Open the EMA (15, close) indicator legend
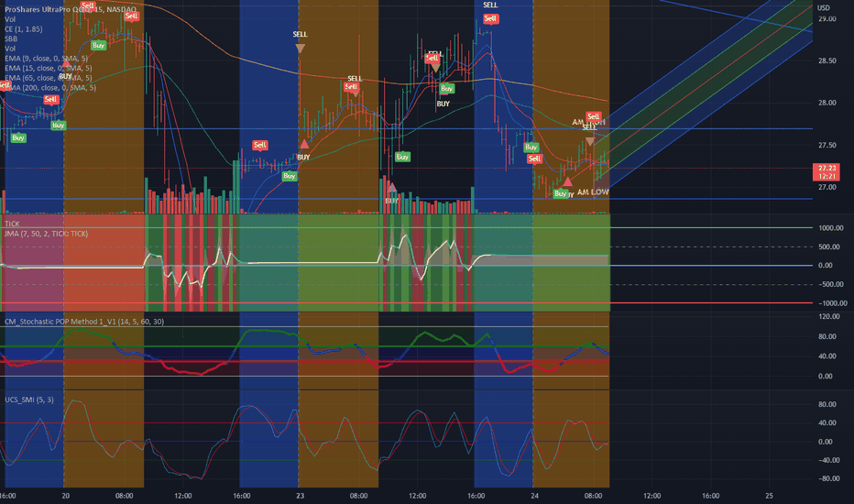854x504 pixels. 48,68
